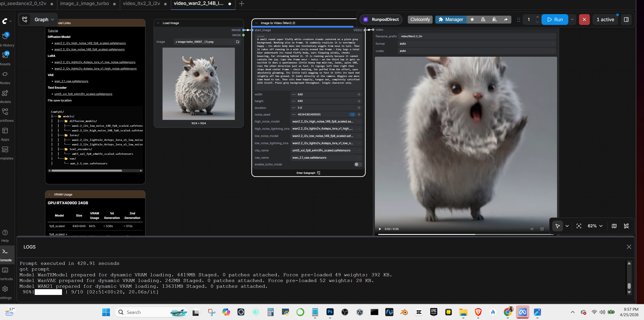Screen dimensions: 644x320
Task: Open the Tutorial link
Action: point(53,31)
